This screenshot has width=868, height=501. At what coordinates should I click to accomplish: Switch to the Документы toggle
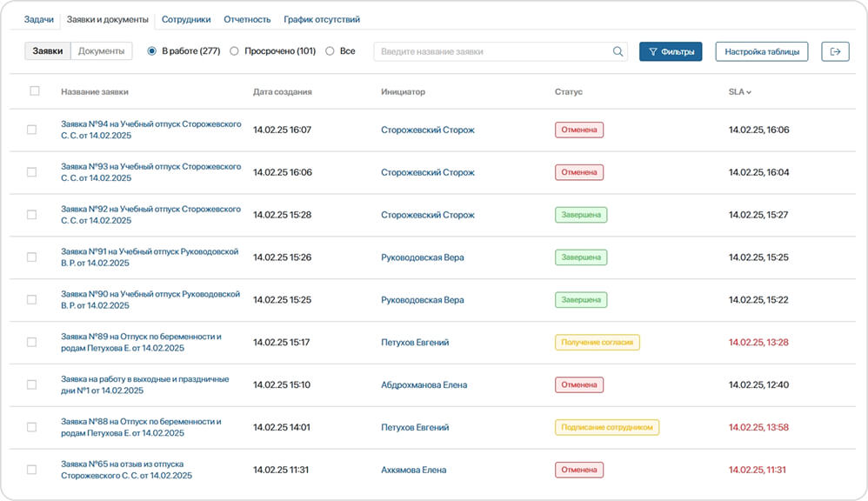(101, 51)
